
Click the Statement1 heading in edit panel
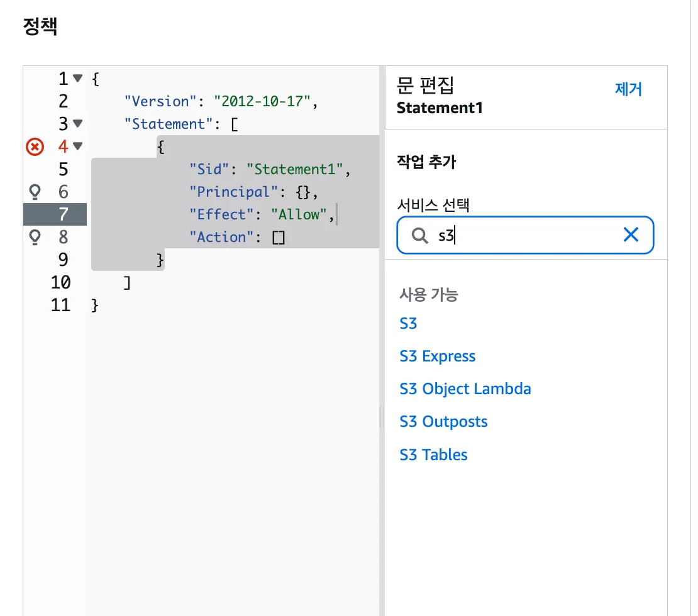pos(440,107)
